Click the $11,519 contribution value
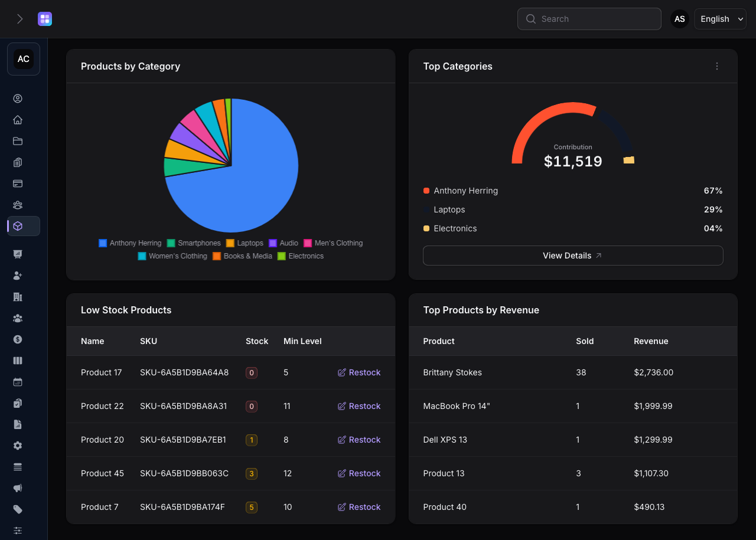756x540 pixels. 573,162
